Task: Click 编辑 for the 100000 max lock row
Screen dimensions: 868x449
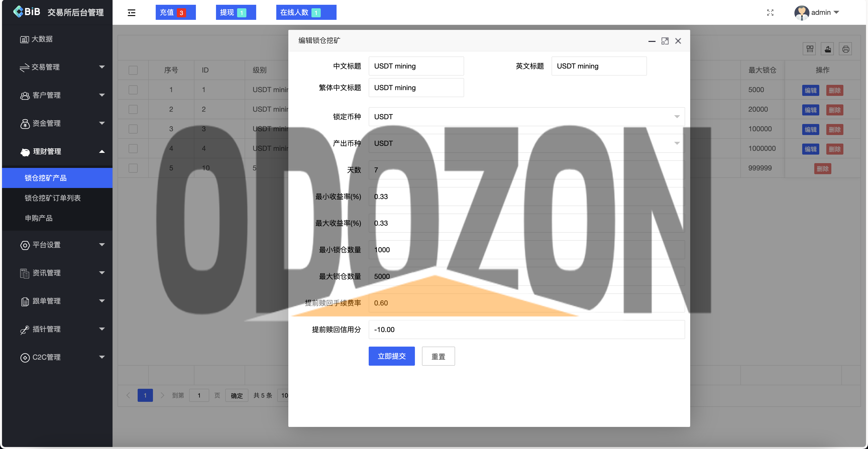Action: [810, 129]
